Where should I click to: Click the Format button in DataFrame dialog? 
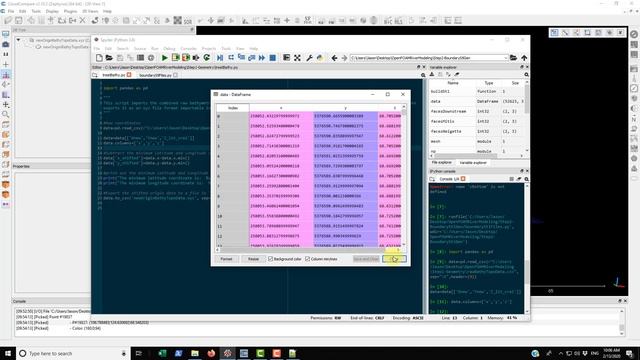[x=226, y=259]
